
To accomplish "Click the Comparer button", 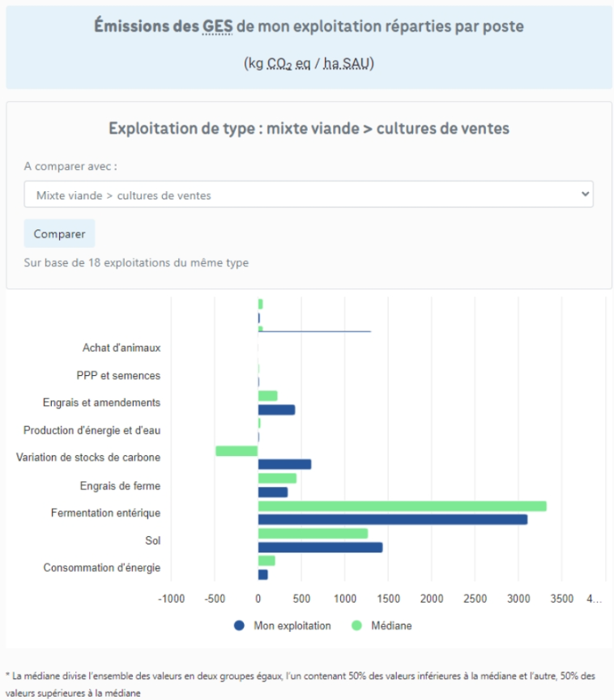I will click(59, 233).
